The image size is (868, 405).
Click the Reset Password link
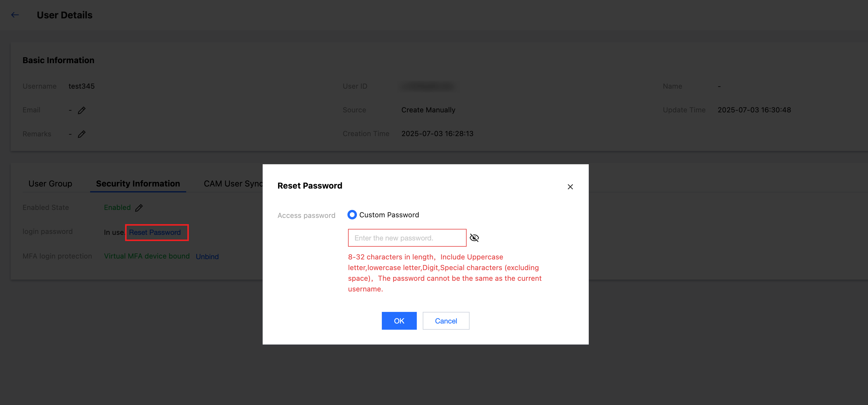[155, 232]
